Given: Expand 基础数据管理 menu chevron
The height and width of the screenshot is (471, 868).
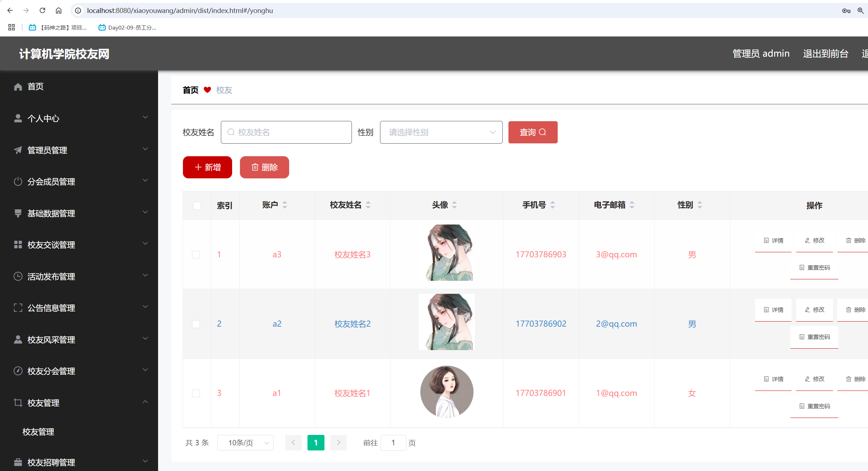Looking at the screenshot, I should point(145,212).
